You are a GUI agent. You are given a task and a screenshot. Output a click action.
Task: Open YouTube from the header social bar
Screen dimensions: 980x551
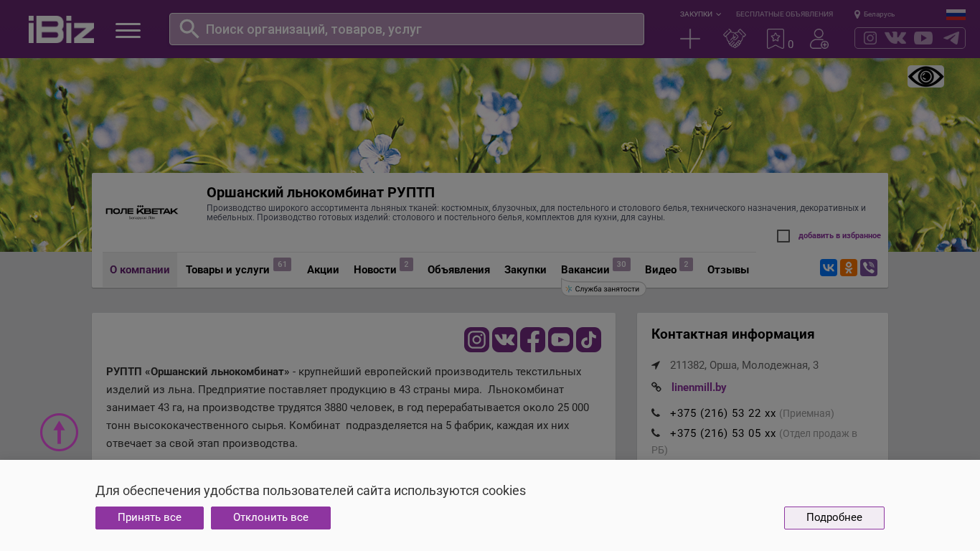pyautogui.click(x=923, y=38)
